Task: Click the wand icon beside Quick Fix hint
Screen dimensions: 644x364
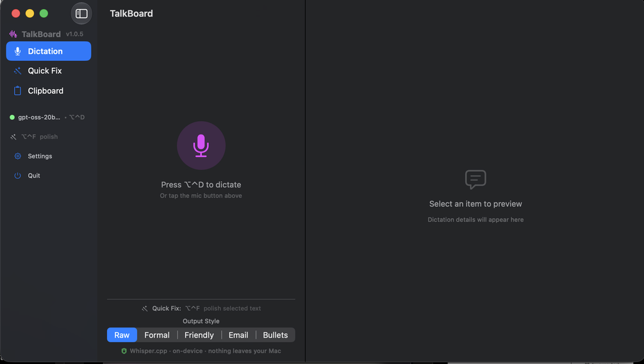Action: pos(145,308)
